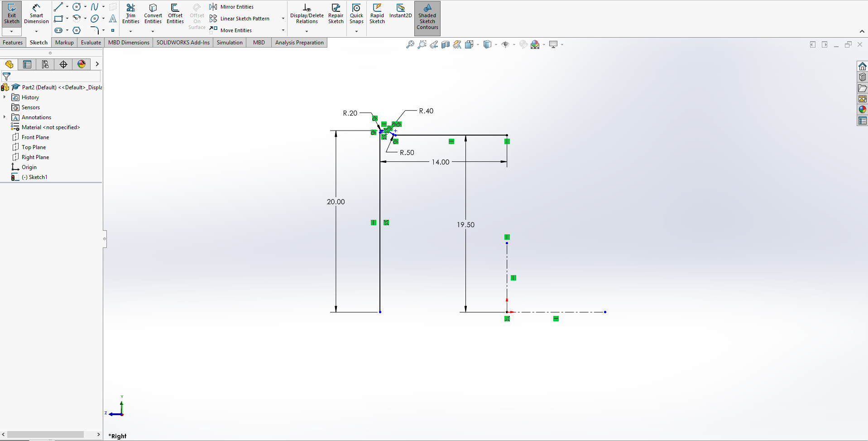The height and width of the screenshot is (441, 868).
Task: Open the ConfigurationManager panel tab
Action: pyautogui.click(x=45, y=64)
